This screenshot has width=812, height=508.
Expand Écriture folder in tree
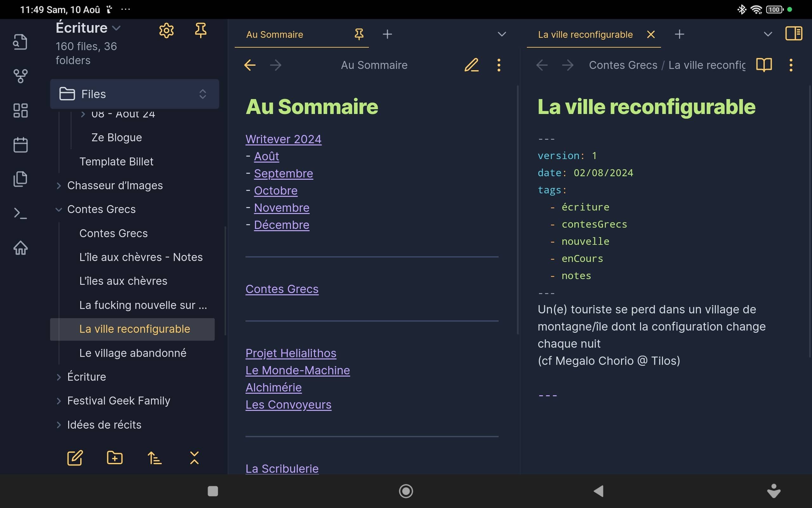click(59, 377)
